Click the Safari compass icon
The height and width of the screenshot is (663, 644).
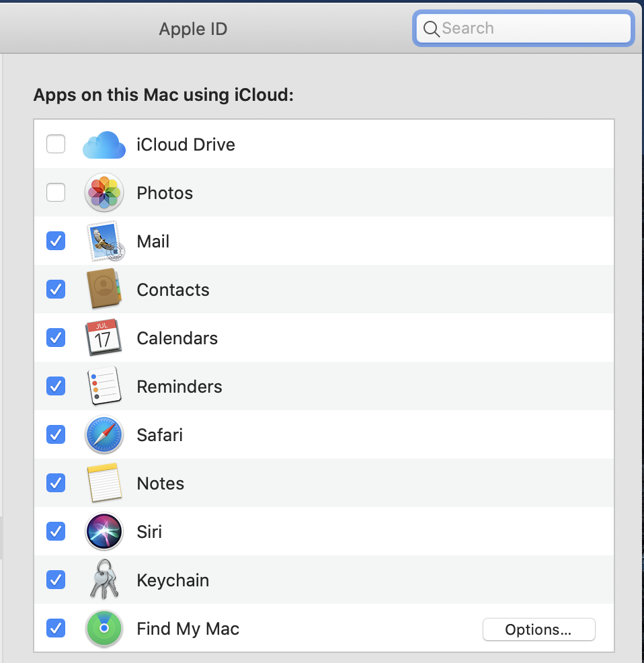tap(104, 434)
